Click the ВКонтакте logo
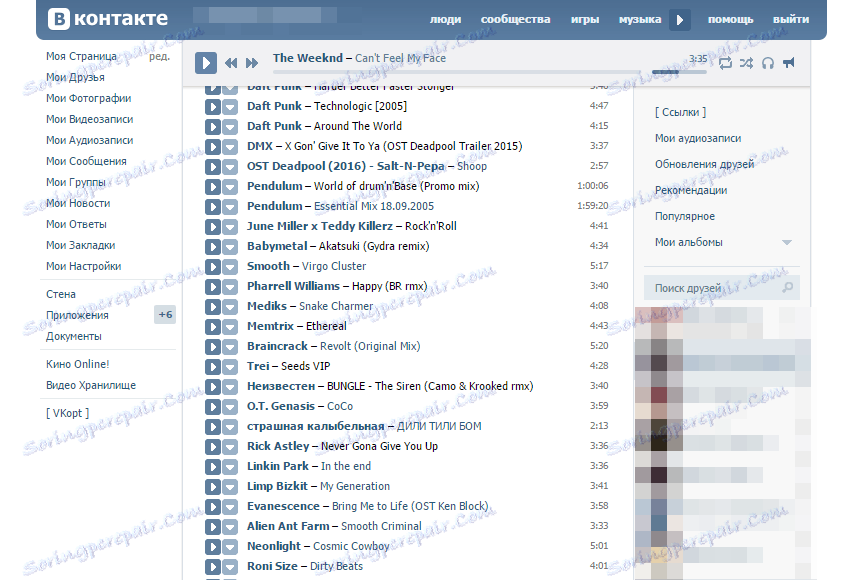 pyautogui.click(x=107, y=19)
